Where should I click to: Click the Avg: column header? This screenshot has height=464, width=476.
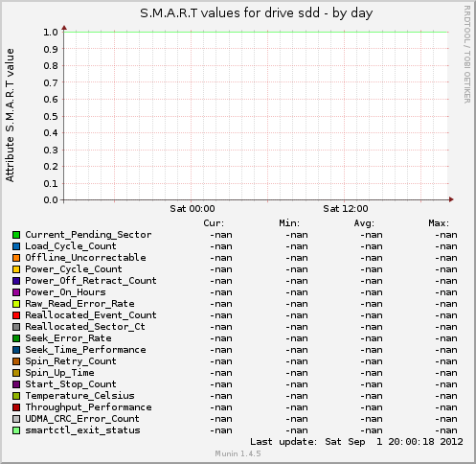(x=364, y=223)
